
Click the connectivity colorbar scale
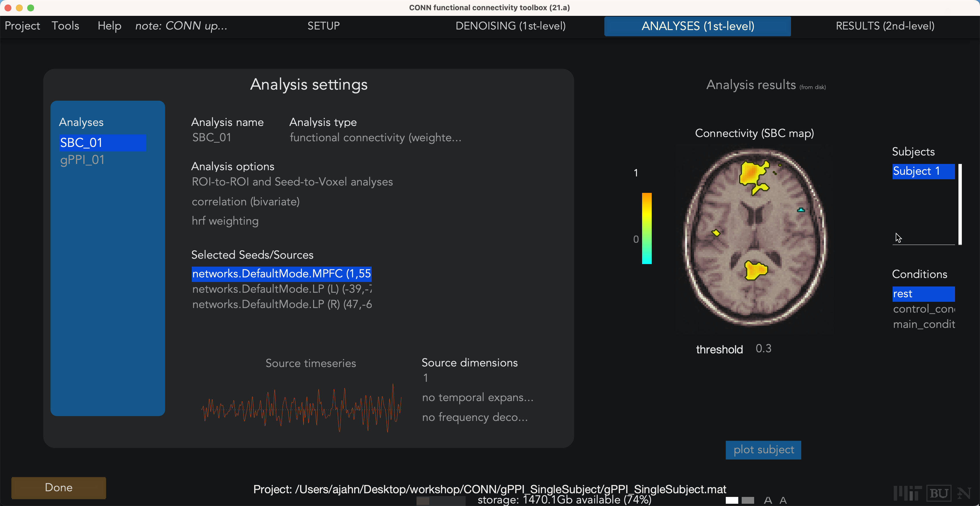[x=647, y=228]
